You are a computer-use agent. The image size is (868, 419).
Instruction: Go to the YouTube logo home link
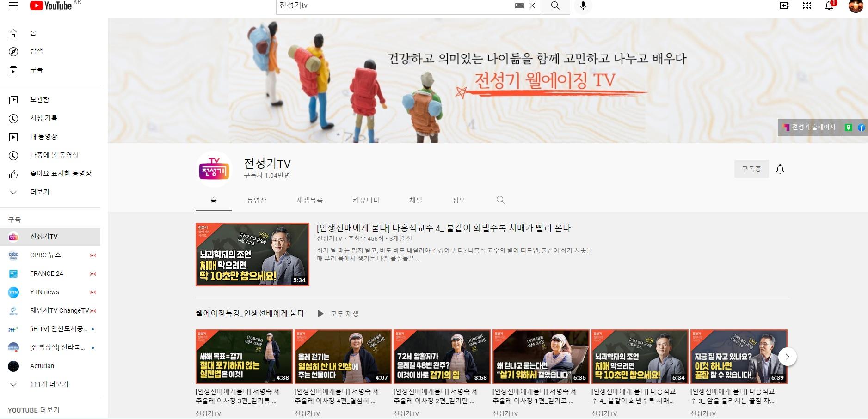[51, 6]
